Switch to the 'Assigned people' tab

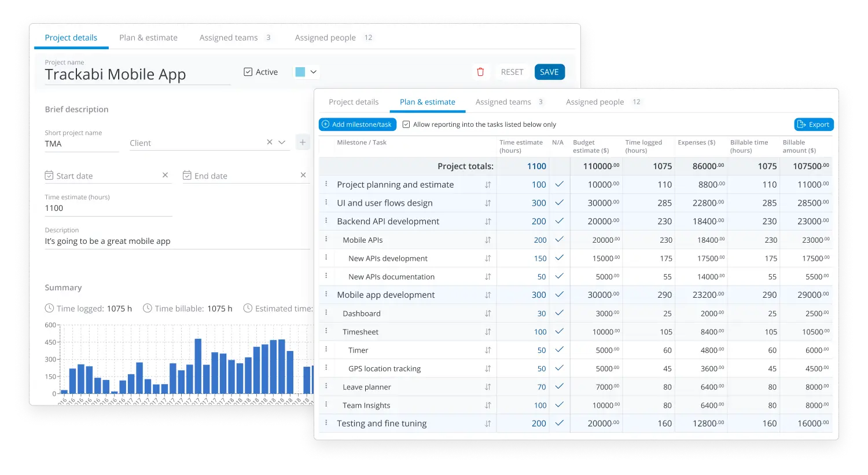[595, 101]
